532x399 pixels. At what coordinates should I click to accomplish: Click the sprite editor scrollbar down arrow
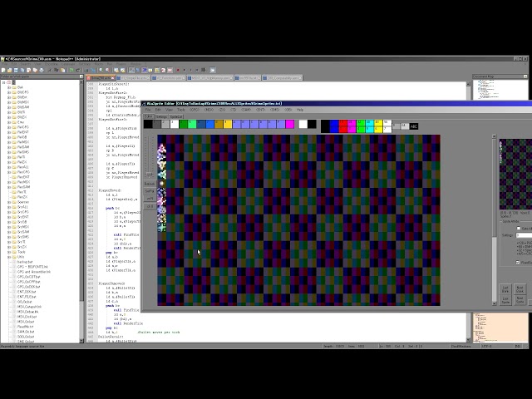494,303
